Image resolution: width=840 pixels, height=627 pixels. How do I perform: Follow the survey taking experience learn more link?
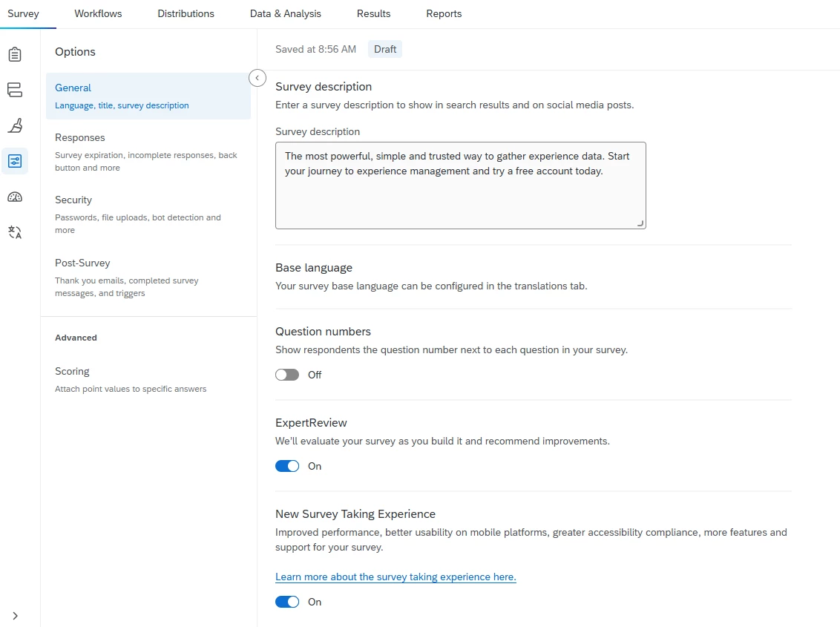pos(396,577)
